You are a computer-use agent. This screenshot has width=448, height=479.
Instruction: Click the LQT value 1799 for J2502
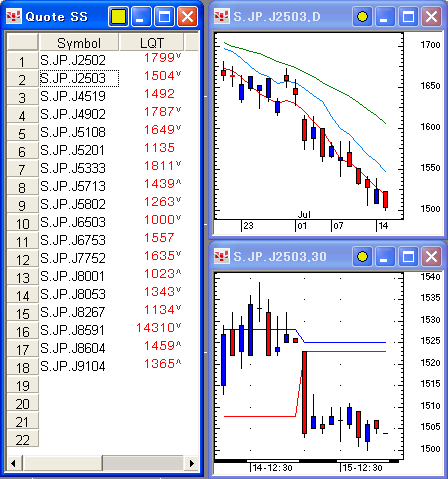tap(162, 58)
